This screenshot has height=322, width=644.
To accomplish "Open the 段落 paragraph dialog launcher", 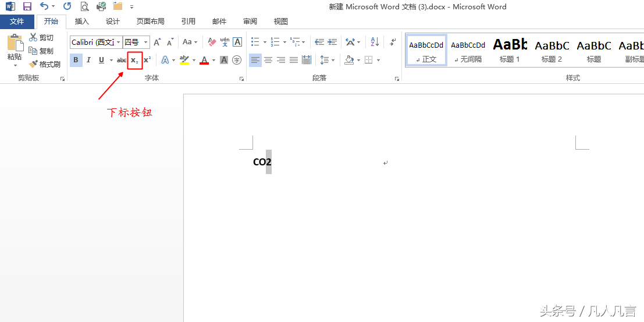I will 397,79.
